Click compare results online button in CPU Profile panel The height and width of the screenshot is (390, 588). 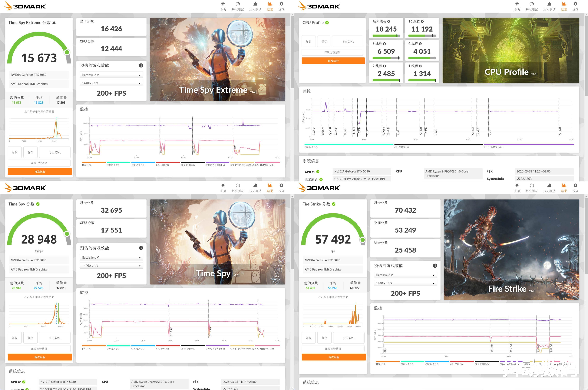[332, 52]
